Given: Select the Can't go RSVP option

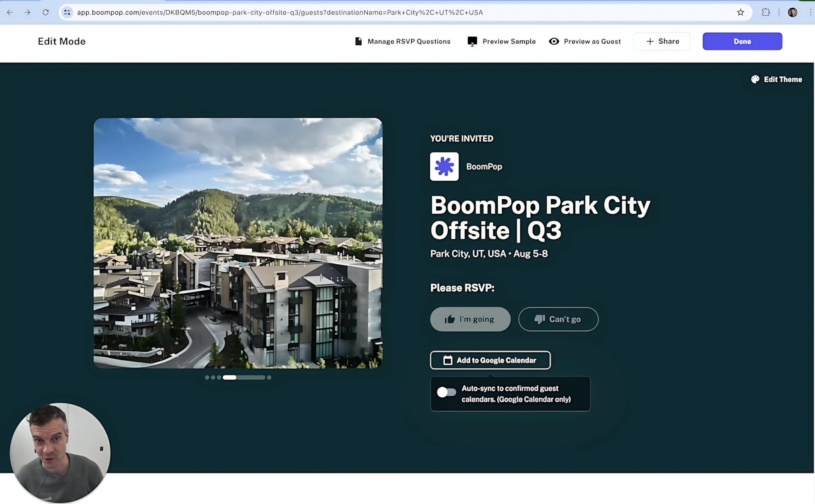Looking at the screenshot, I should [558, 319].
